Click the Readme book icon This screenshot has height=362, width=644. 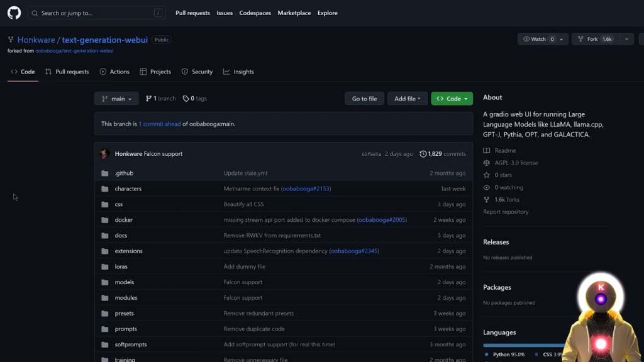click(x=486, y=151)
